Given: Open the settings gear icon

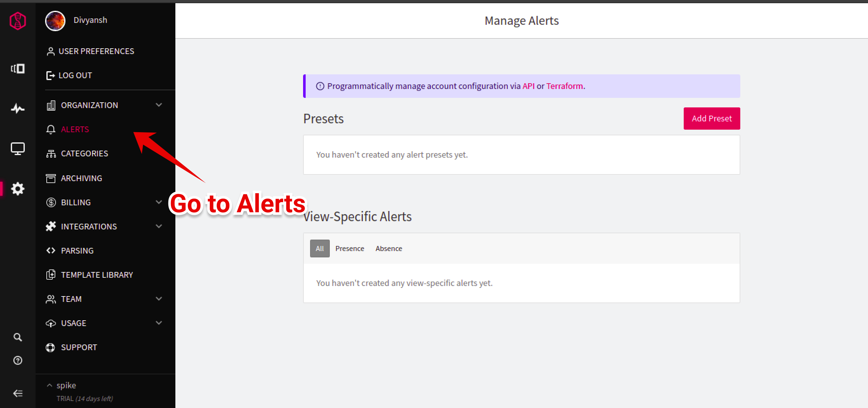Looking at the screenshot, I should point(17,189).
